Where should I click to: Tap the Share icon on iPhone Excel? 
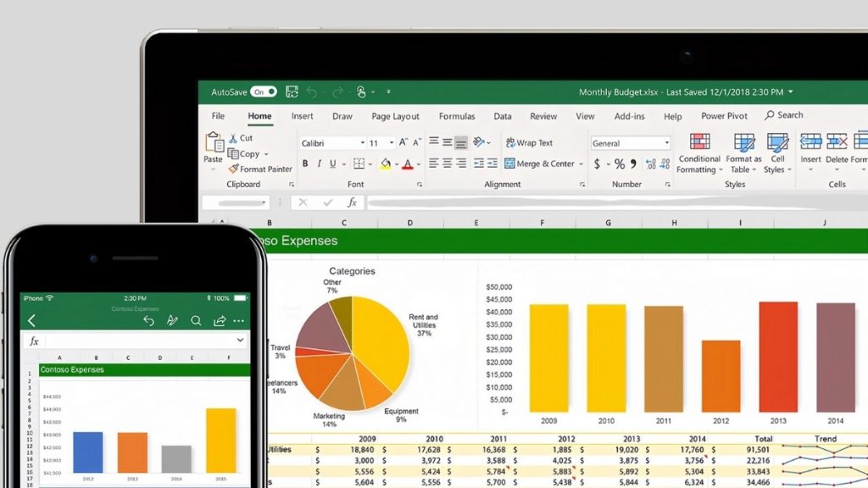220,320
